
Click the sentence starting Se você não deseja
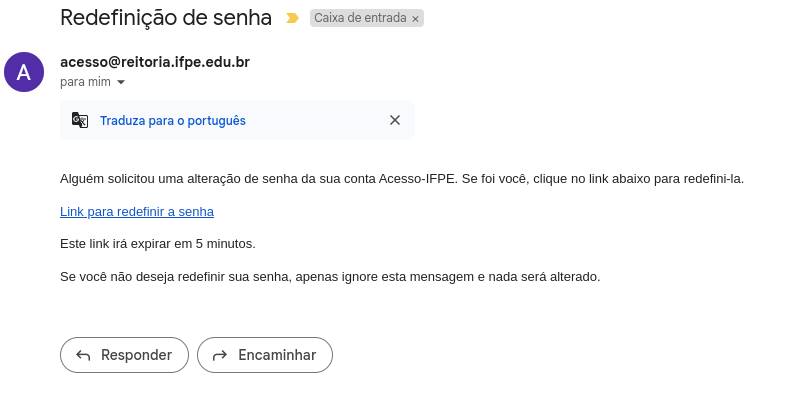[x=330, y=276]
